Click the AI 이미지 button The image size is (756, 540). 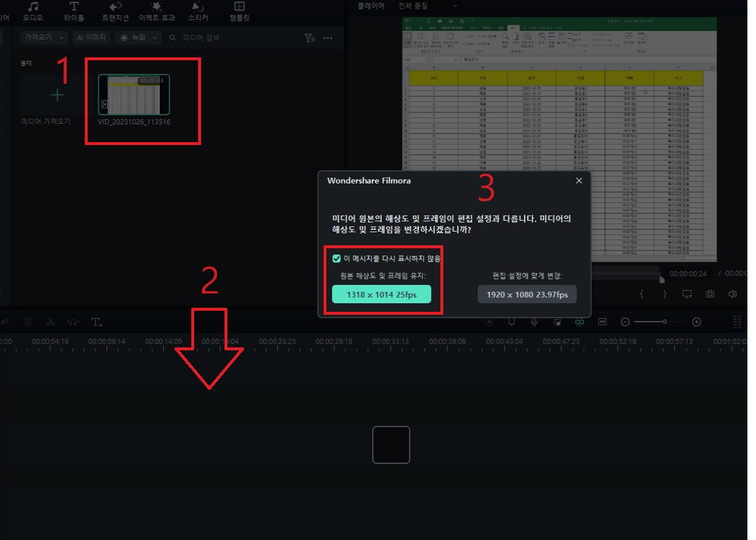click(91, 37)
